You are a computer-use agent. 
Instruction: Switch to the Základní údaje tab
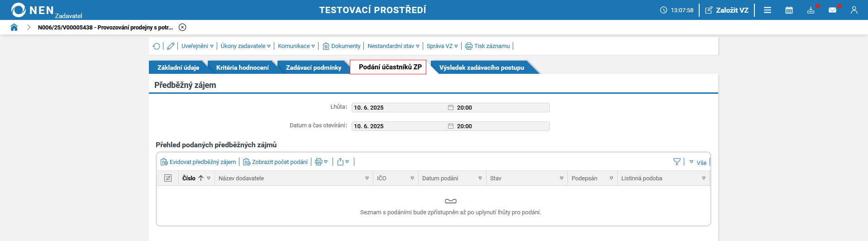click(x=178, y=67)
